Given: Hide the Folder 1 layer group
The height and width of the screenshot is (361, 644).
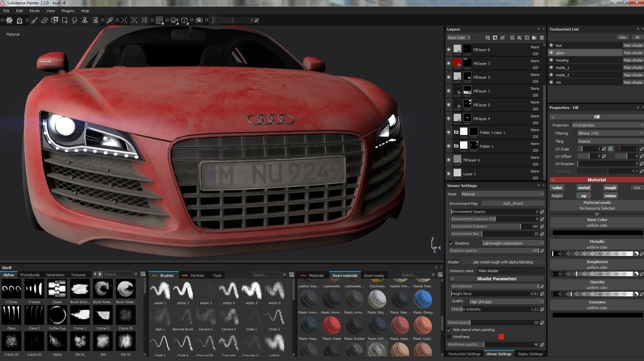Looking at the screenshot, I should pos(449,146).
